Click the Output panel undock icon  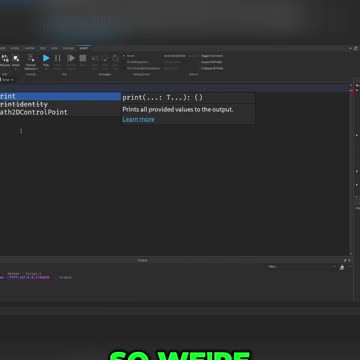345,260
